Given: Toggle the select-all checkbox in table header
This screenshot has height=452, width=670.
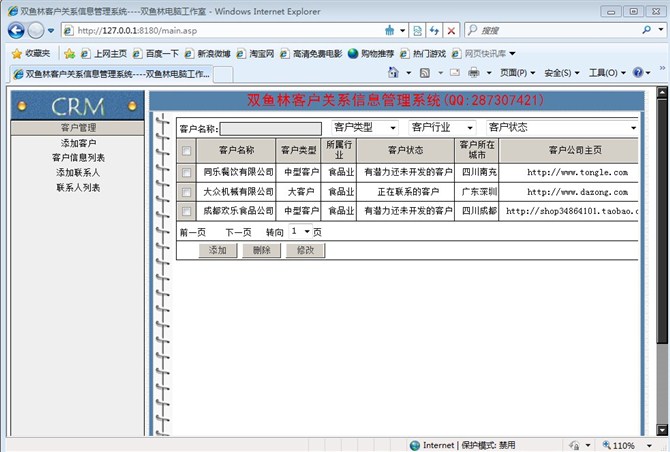Looking at the screenshot, I should (x=186, y=150).
